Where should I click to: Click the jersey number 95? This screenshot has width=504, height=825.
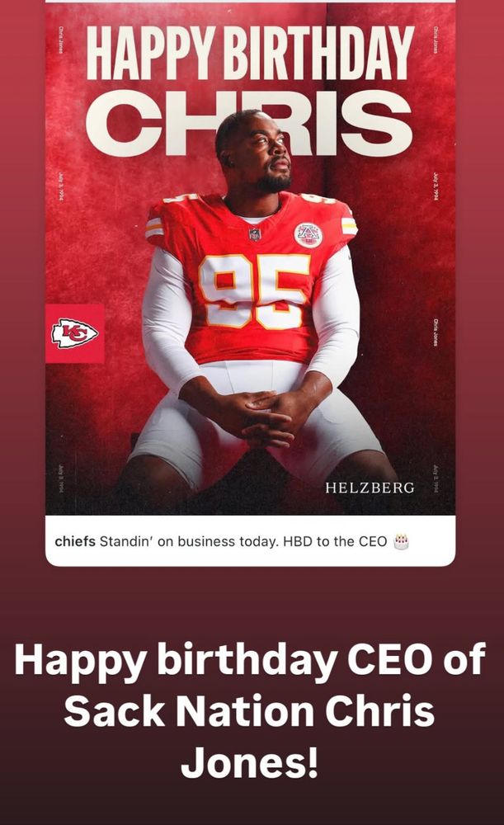(254, 291)
